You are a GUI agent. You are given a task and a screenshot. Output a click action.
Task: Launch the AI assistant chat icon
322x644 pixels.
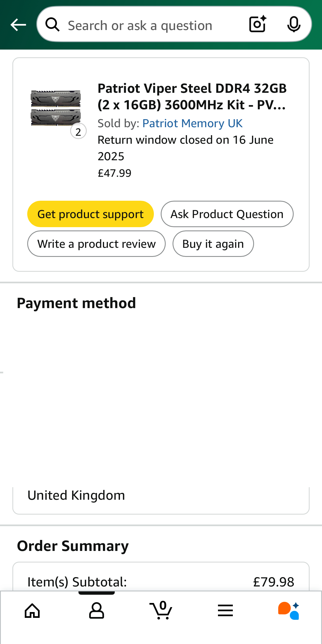pos(288,611)
